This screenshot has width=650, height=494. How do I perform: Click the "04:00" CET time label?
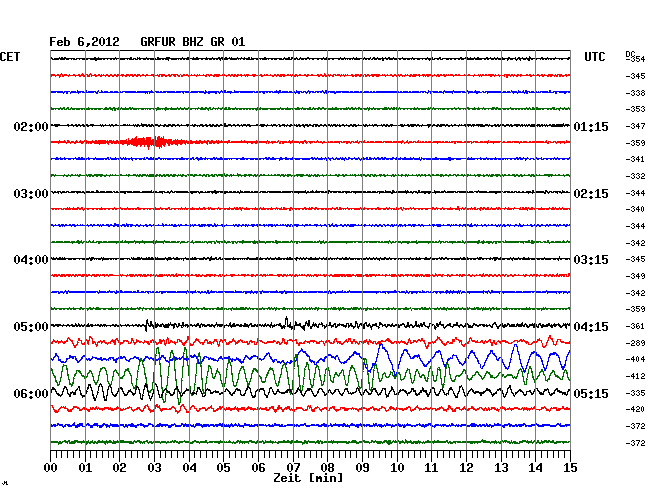pyautogui.click(x=31, y=260)
